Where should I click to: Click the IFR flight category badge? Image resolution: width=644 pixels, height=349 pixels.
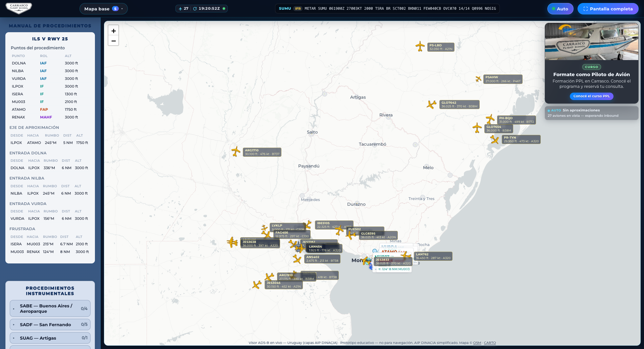pos(298,9)
